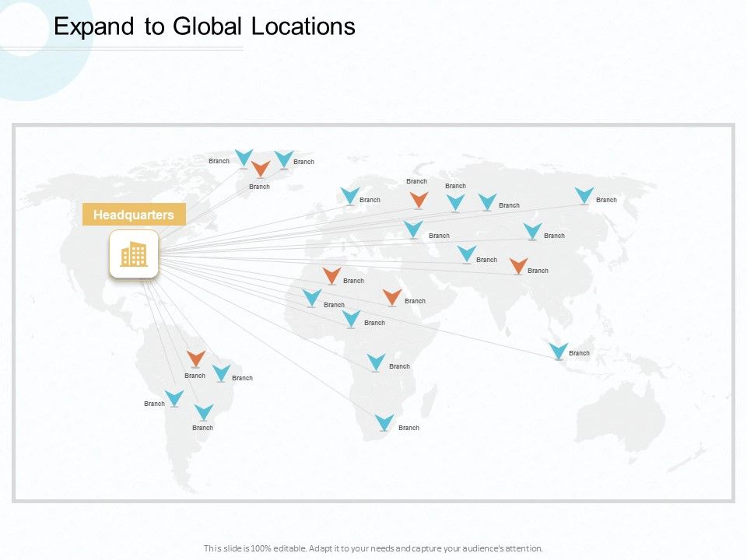Click the Headquarters building icon
Viewport: 747px width, 560px height.
tap(134, 254)
